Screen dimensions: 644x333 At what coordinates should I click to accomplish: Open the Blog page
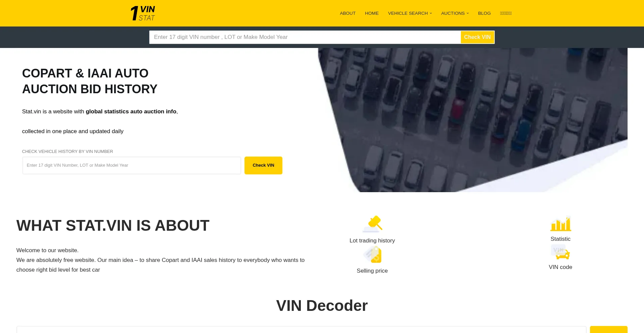pyautogui.click(x=484, y=13)
